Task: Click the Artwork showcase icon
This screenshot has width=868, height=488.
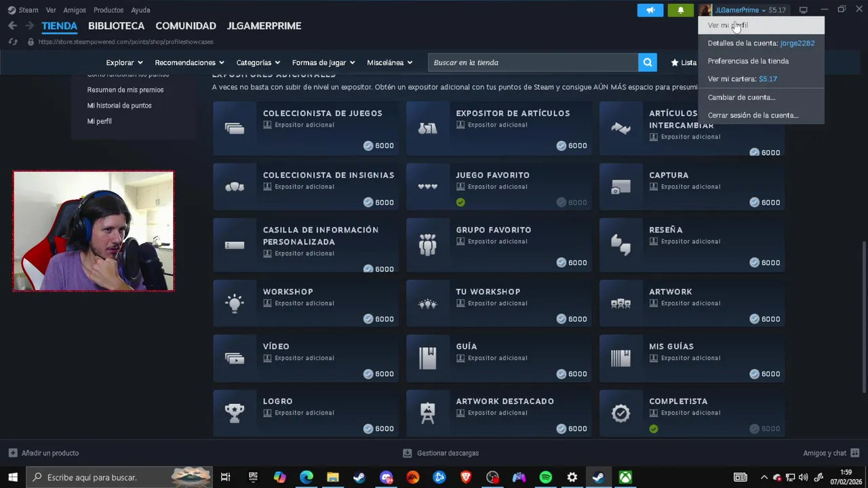Action: 620,304
